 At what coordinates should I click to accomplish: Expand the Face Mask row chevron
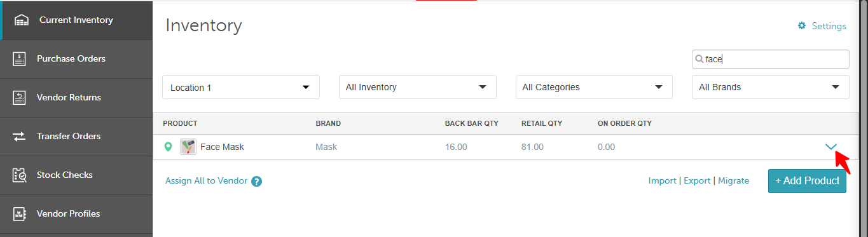coord(830,146)
